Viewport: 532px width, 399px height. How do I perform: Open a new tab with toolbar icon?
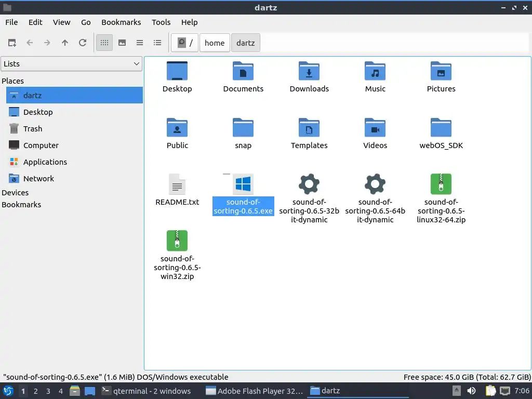click(x=12, y=43)
